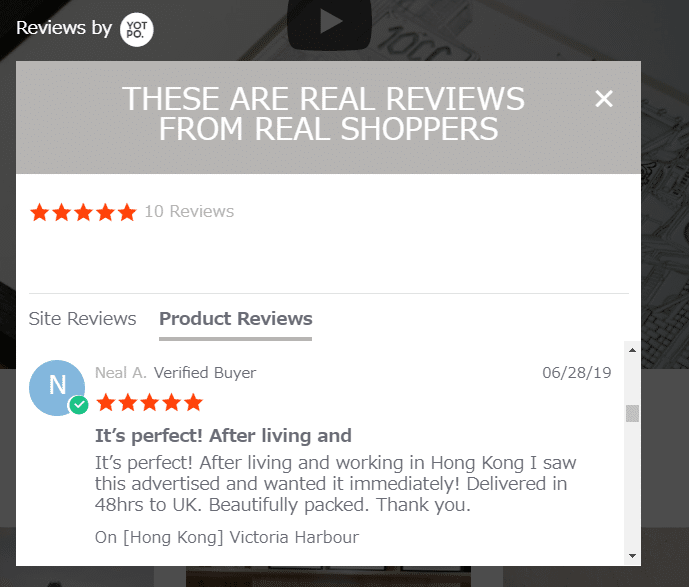Click the Yotpo logo badge

[x=137, y=29]
